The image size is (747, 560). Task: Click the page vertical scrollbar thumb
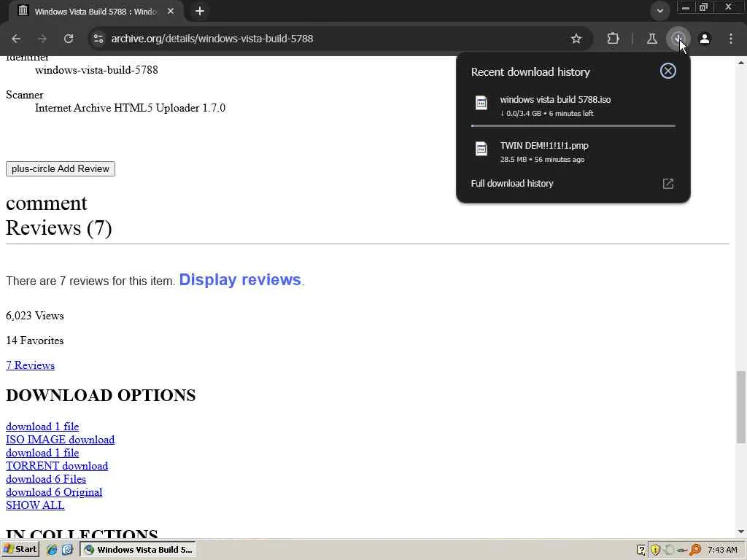tap(741, 407)
